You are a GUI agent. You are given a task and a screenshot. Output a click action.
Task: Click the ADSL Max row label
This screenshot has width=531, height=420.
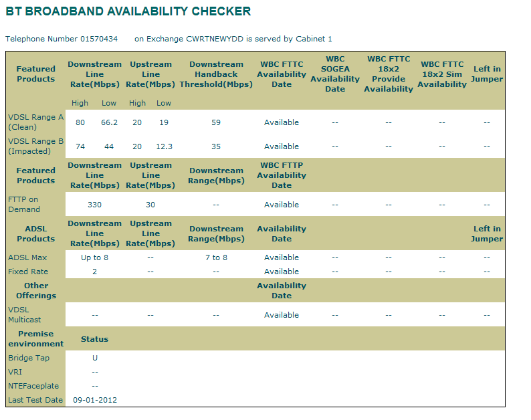pyautogui.click(x=27, y=257)
